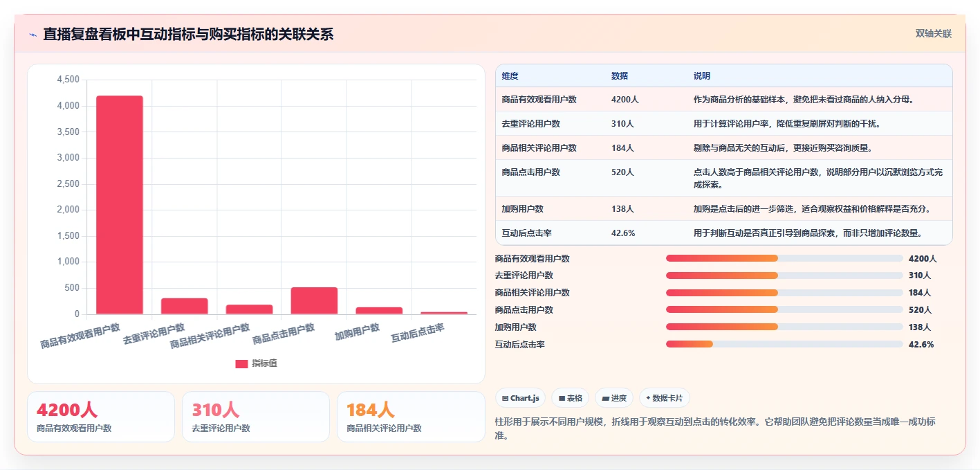Click the 加购用户数 bar in chart
This screenshot has width=980, height=470.
point(379,311)
